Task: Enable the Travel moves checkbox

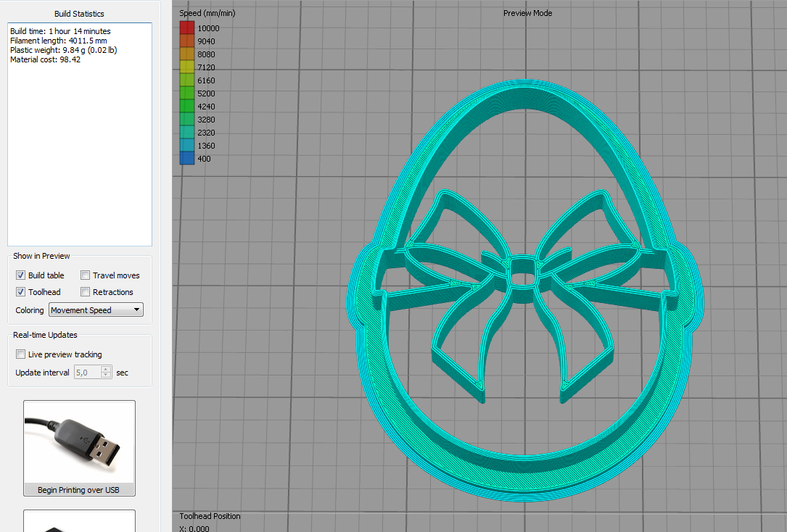Action: [86, 275]
